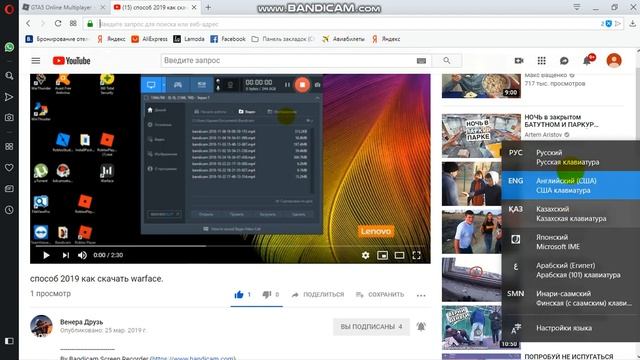Screen dimensions: 640x360
Task: Open on-screen keyboard in search box
Action: point(421,61)
